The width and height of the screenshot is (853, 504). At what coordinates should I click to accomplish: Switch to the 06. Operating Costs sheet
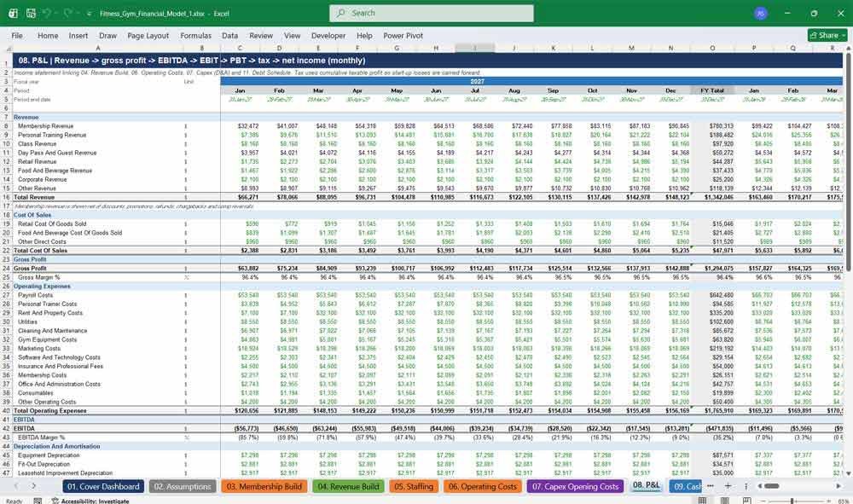tap(483, 487)
